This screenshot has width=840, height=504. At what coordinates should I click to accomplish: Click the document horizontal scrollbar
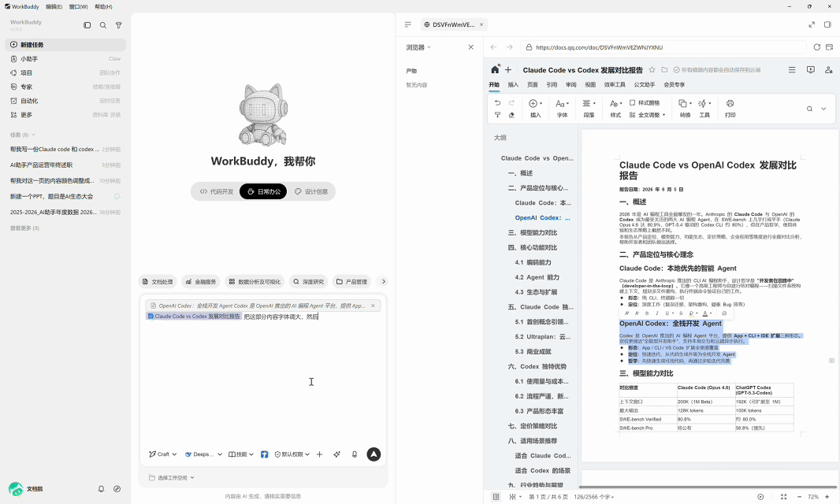[x=707, y=487]
